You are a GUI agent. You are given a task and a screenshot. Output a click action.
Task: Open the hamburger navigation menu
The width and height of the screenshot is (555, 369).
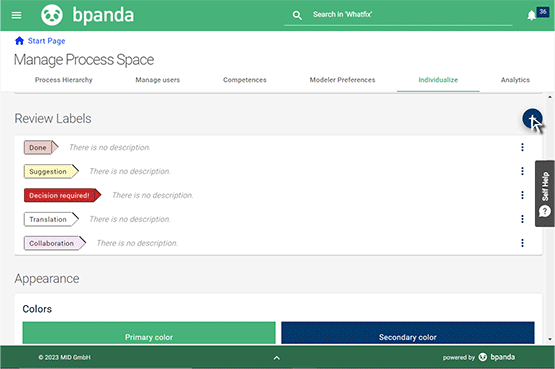[16, 15]
